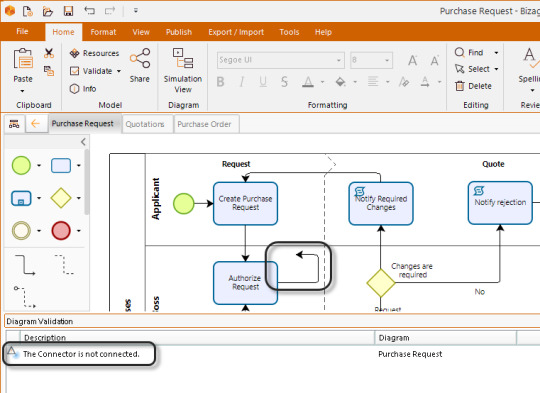Select the red End Event palette shape
The width and height of the screenshot is (540, 393).
point(61,230)
